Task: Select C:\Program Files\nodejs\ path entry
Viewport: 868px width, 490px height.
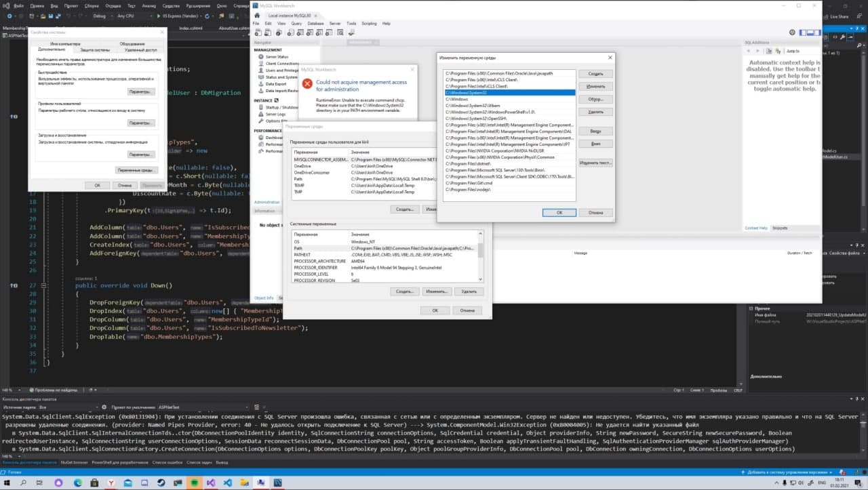Action: (509, 189)
